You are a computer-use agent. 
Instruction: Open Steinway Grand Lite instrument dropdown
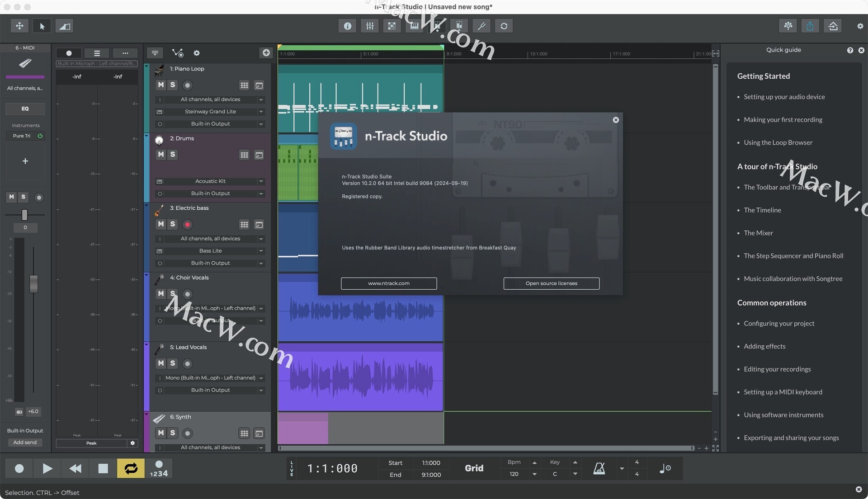pos(210,112)
